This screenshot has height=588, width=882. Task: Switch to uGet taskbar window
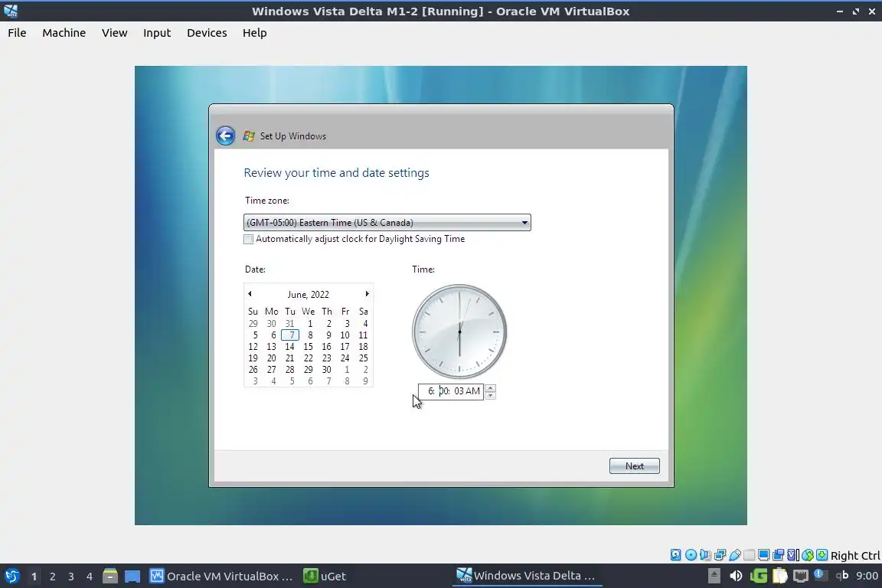point(325,576)
